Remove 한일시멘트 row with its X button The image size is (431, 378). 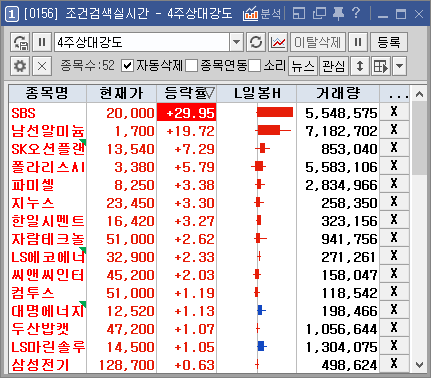(x=394, y=220)
